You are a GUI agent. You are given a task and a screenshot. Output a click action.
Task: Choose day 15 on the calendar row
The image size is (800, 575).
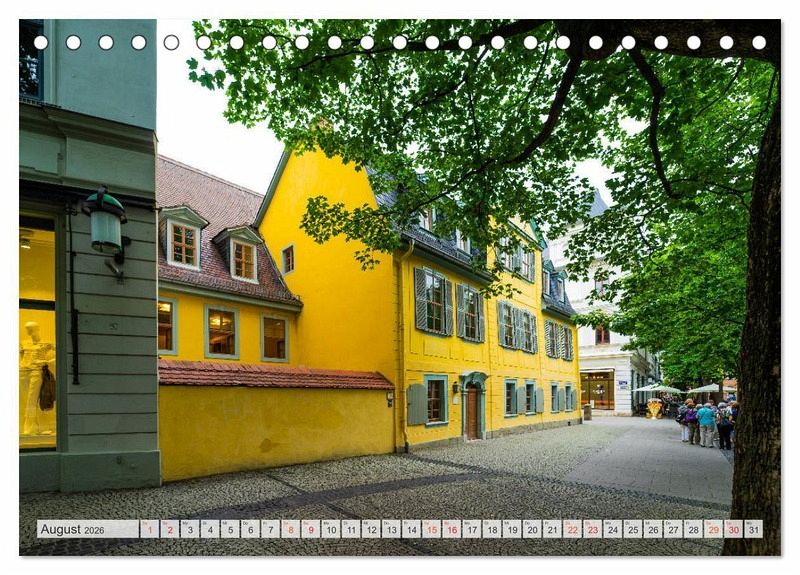coord(431,529)
